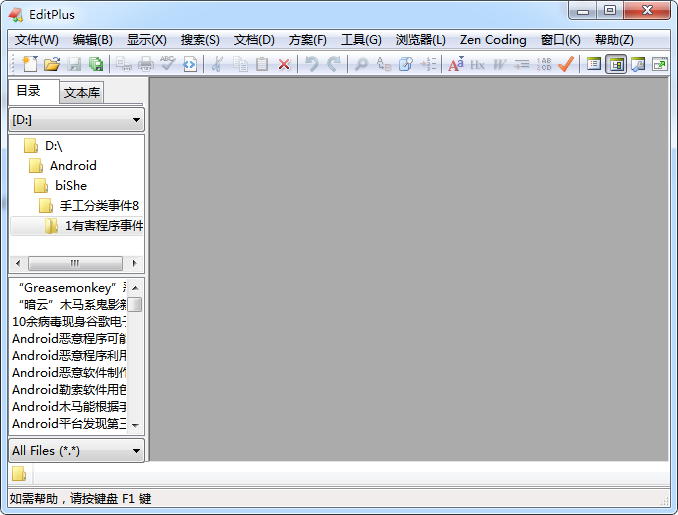Viewport: 678px width, 515px height.
Task: Select the "Greasemonkey" file entry
Action: tap(69, 288)
